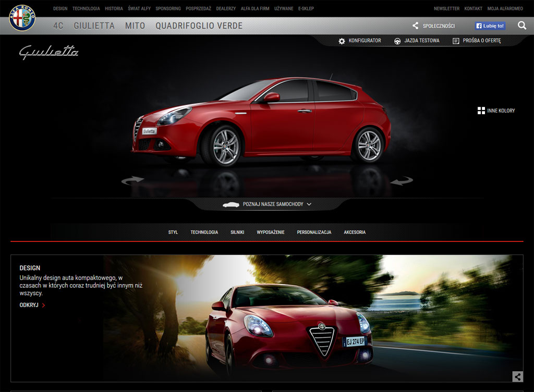Switch to the Akcesoria section tab
Screen dimensions: 534x392
355,232
